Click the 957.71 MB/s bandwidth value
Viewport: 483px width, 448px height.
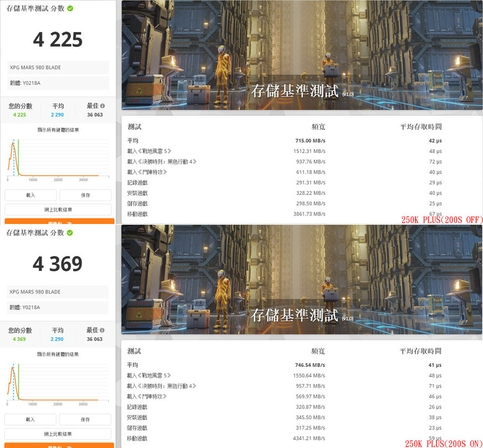pos(310,386)
